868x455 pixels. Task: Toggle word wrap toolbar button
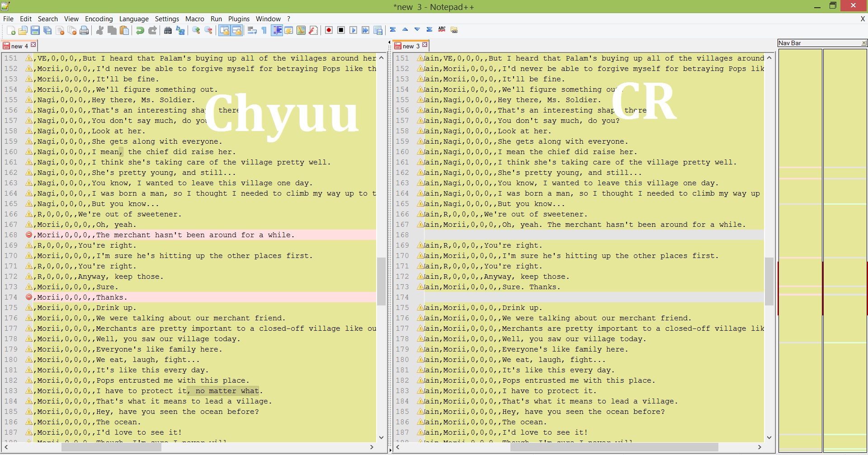(x=252, y=30)
